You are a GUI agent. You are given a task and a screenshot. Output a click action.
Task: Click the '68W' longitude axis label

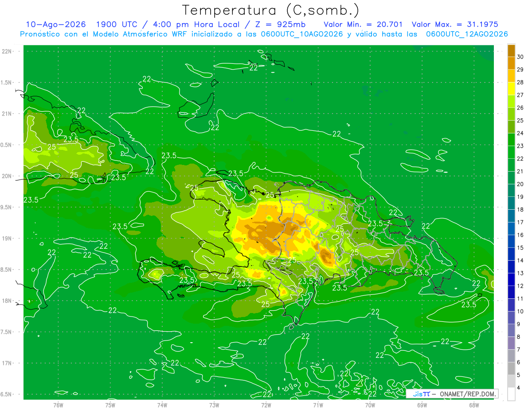474,405
